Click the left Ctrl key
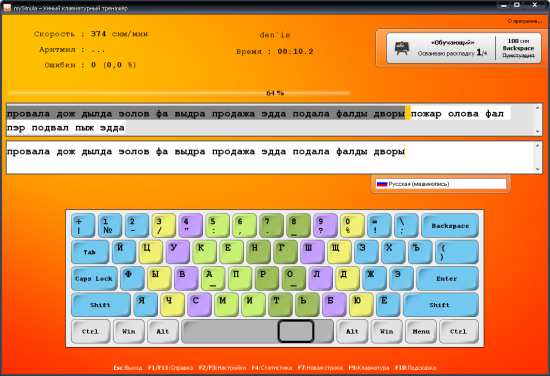This screenshot has height=376, width=550. [x=90, y=331]
